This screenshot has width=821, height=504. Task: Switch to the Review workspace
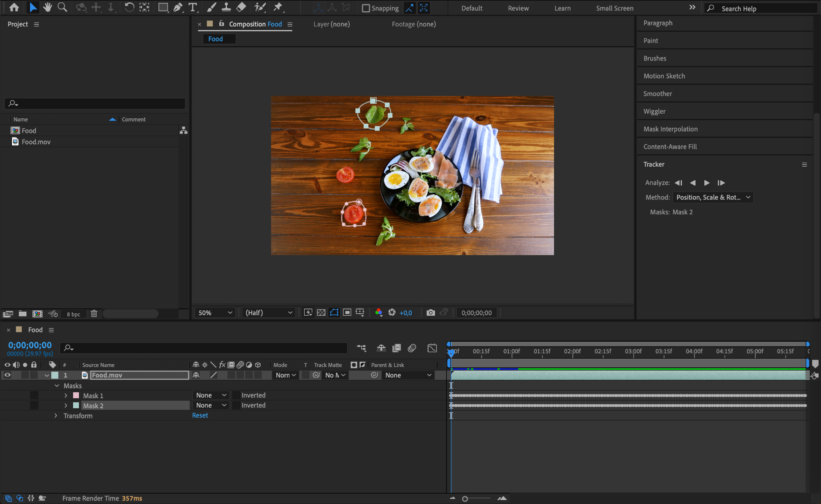tap(518, 8)
